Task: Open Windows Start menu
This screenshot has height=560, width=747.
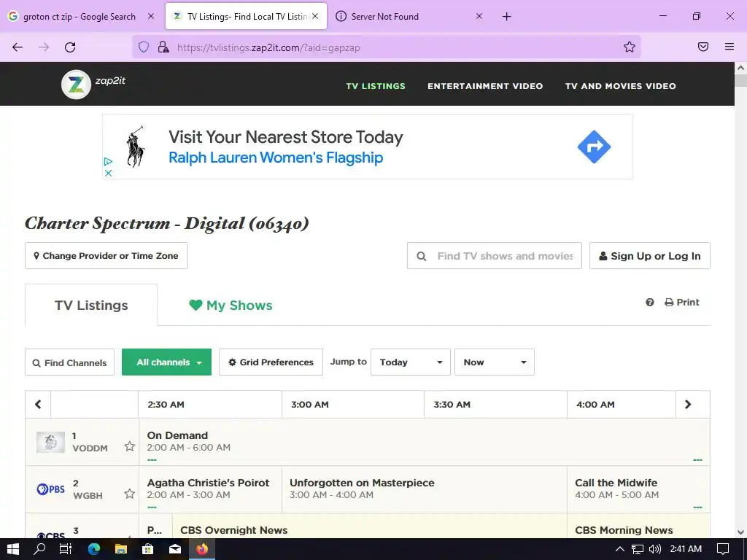Action: [x=13, y=549]
